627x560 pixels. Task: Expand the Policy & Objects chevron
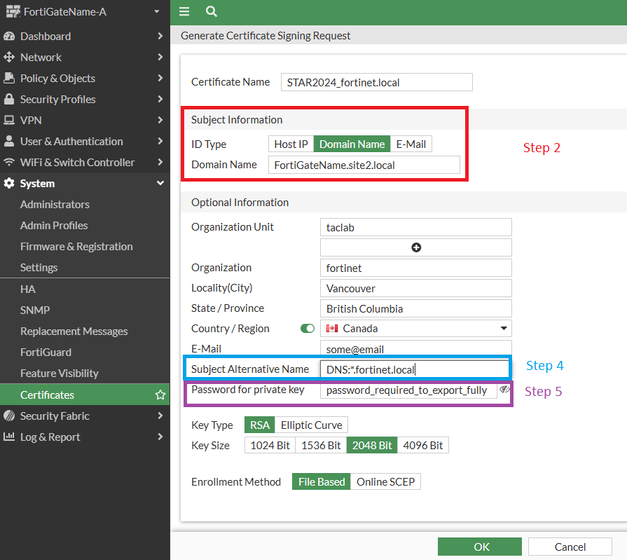(160, 78)
